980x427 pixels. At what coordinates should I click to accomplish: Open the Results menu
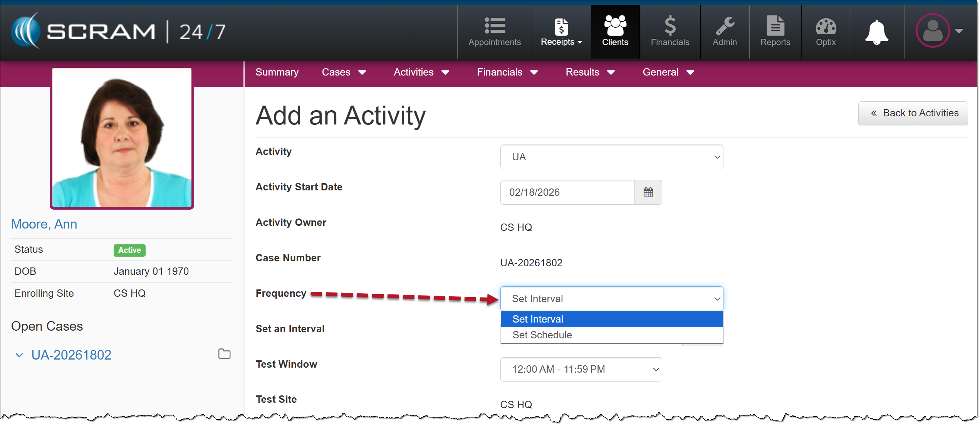coord(589,72)
